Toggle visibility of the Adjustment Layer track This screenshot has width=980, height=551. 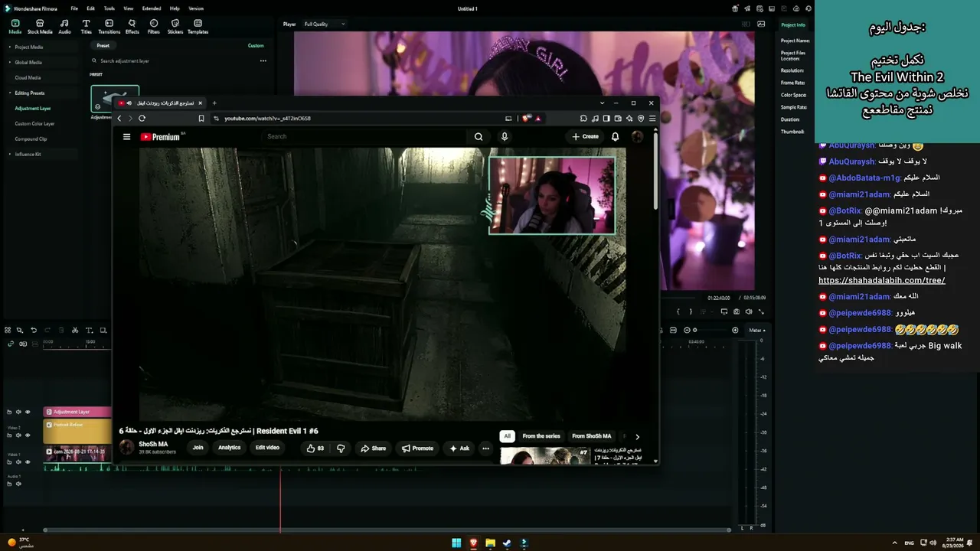pyautogui.click(x=28, y=412)
